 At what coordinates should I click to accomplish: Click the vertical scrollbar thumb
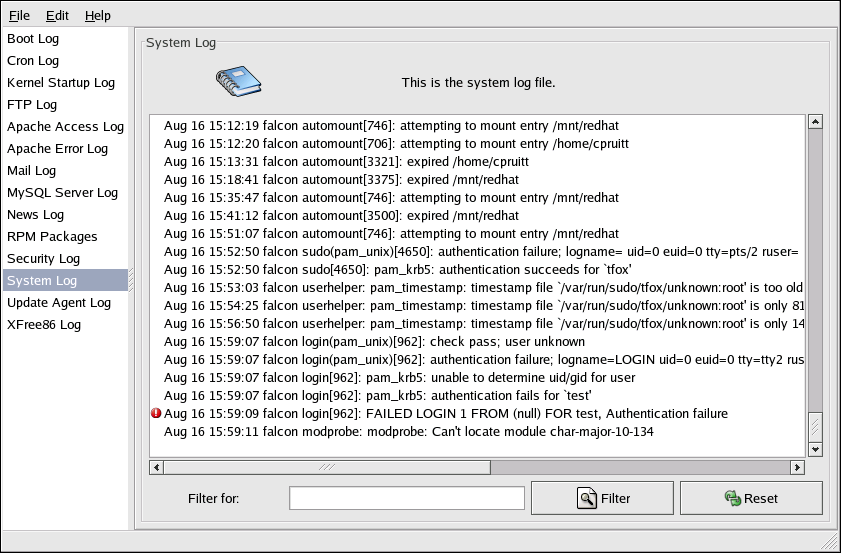pos(815,427)
